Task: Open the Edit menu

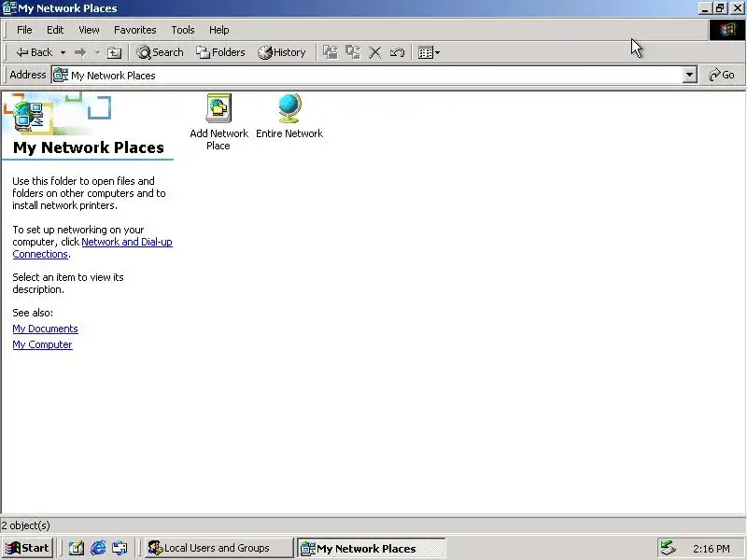Action: point(55,30)
